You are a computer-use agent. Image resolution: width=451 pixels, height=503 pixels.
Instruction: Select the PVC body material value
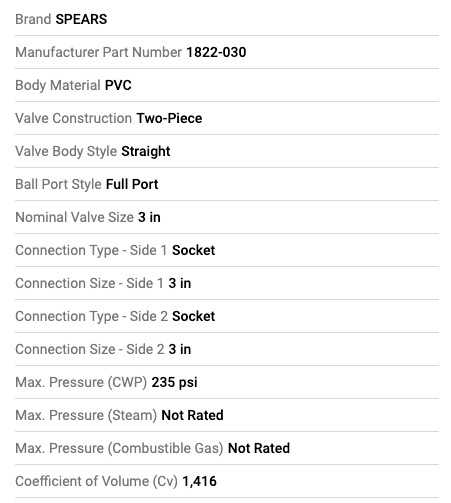(x=118, y=85)
